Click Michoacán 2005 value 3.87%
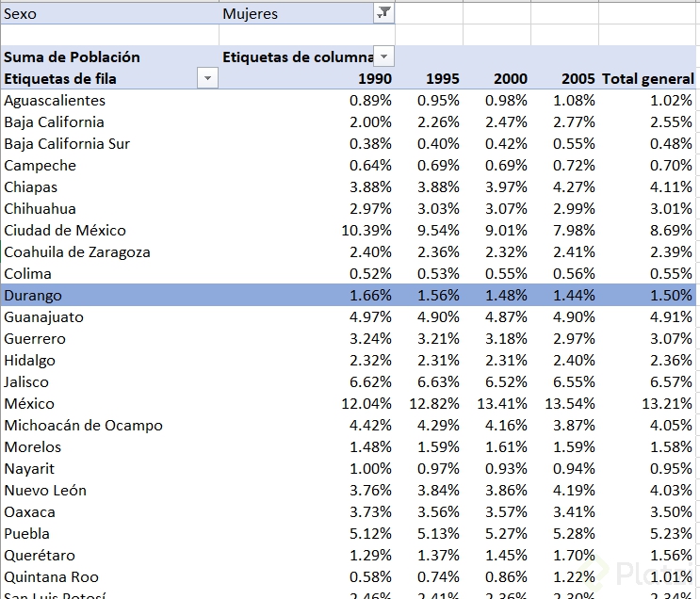This screenshot has height=599, width=700. coord(574,426)
